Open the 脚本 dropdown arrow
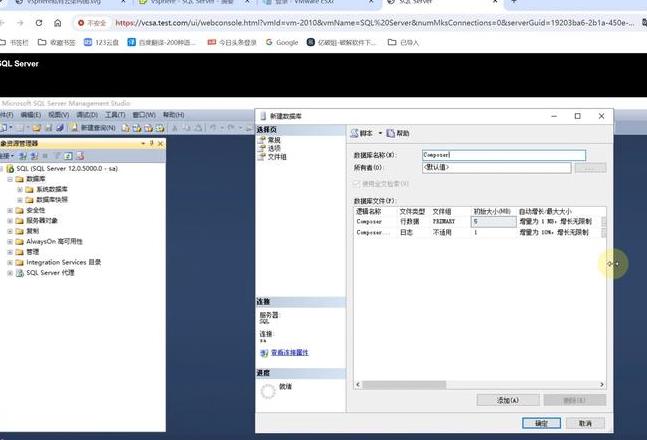647x440 pixels. [380, 133]
